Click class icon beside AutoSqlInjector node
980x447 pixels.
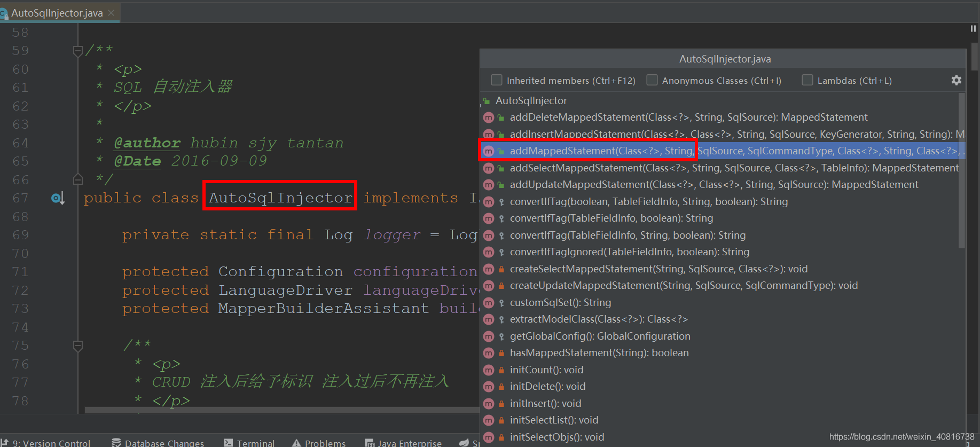pyautogui.click(x=487, y=101)
